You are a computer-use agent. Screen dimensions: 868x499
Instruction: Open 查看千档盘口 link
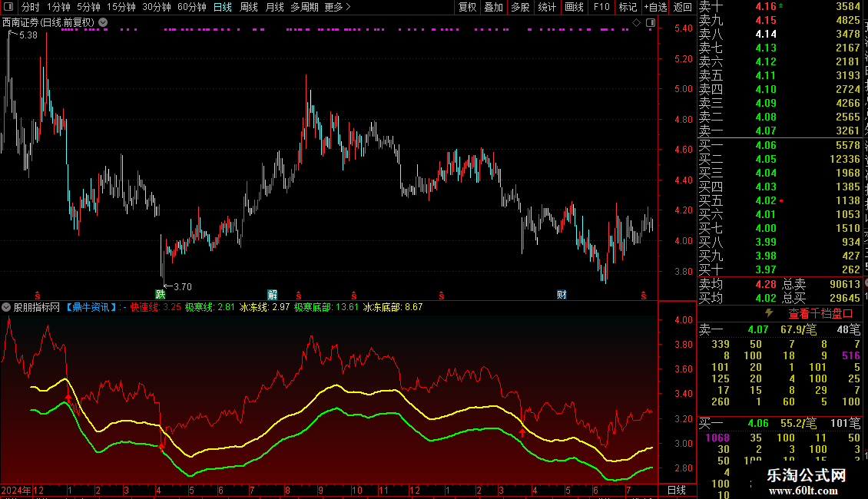pos(820,314)
